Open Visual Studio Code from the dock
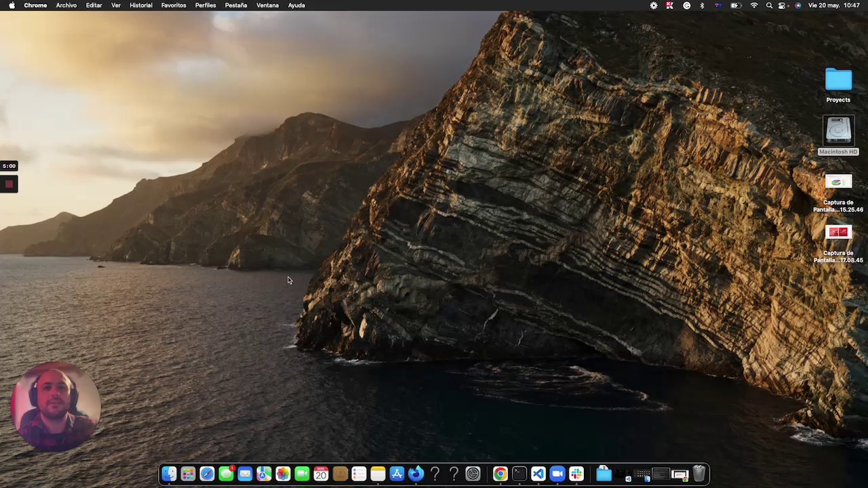Screen dimensions: 868x488 point(538,474)
